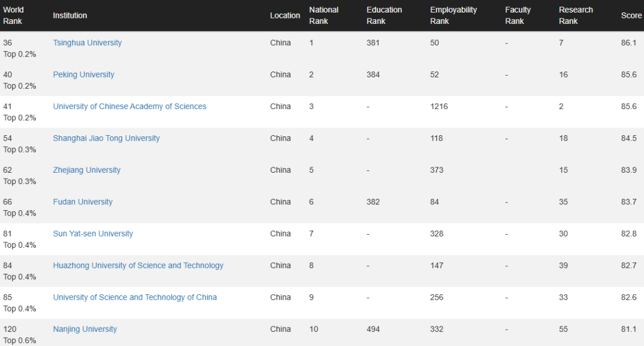
Task: Click employability rank 1216 value
Action: [x=439, y=106]
